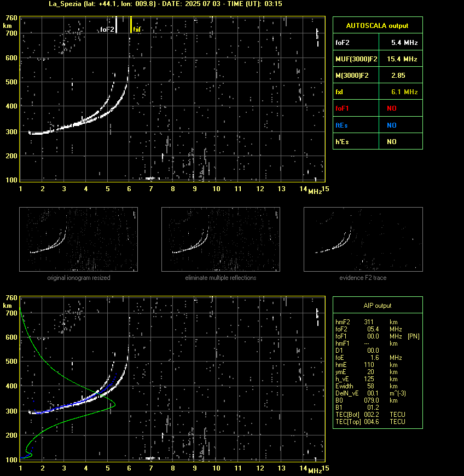Click the 'evidence F2 trace' caption
Image resolution: width=464 pixels, height=476 pixels.
coord(363,278)
